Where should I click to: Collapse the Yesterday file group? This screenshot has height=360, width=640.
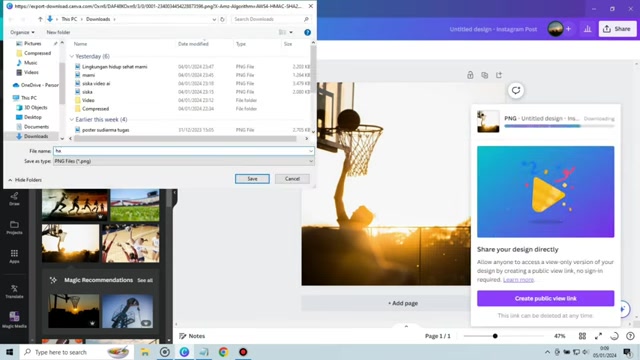click(x=72, y=56)
